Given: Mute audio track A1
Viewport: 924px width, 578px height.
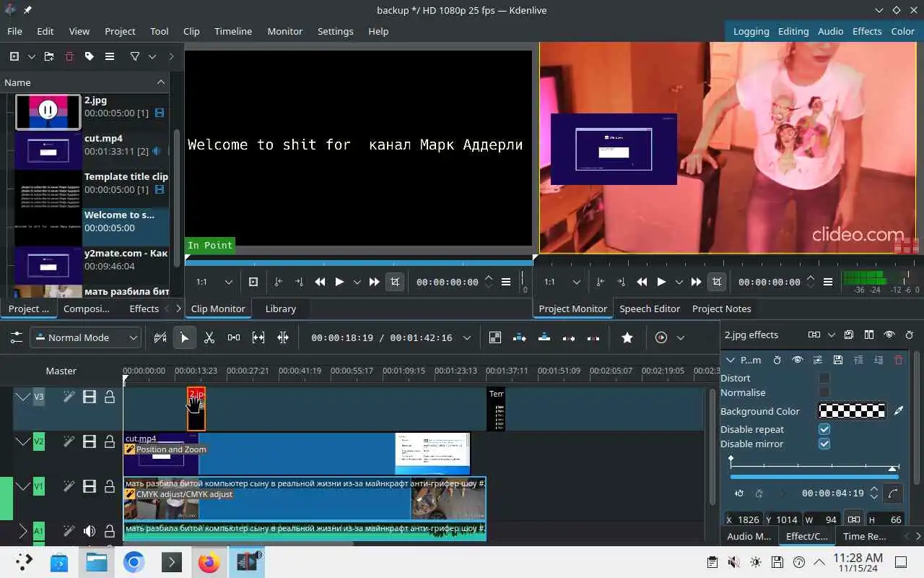Looking at the screenshot, I should (90, 531).
